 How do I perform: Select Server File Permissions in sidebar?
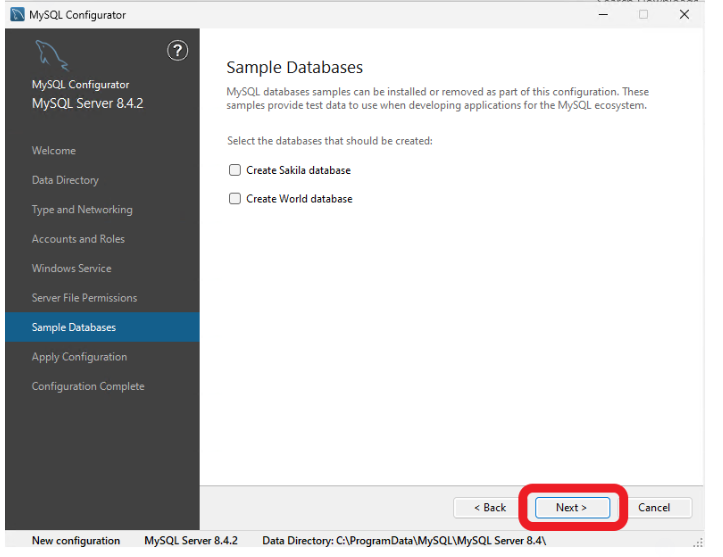(84, 298)
